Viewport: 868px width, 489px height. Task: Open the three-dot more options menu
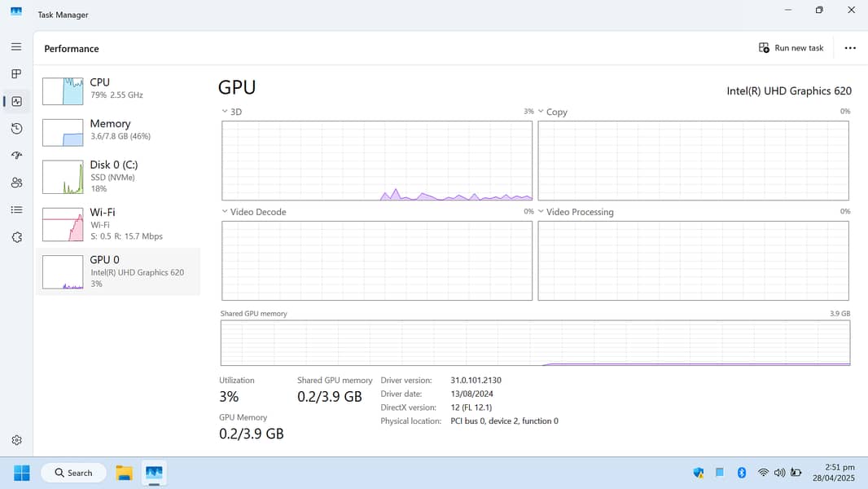(850, 48)
